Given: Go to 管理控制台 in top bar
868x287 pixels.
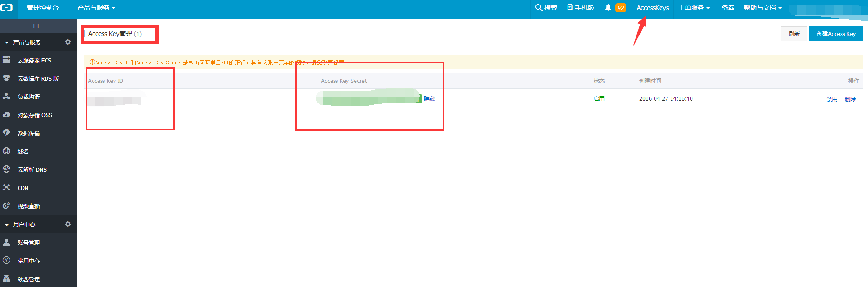Looking at the screenshot, I should [43, 8].
